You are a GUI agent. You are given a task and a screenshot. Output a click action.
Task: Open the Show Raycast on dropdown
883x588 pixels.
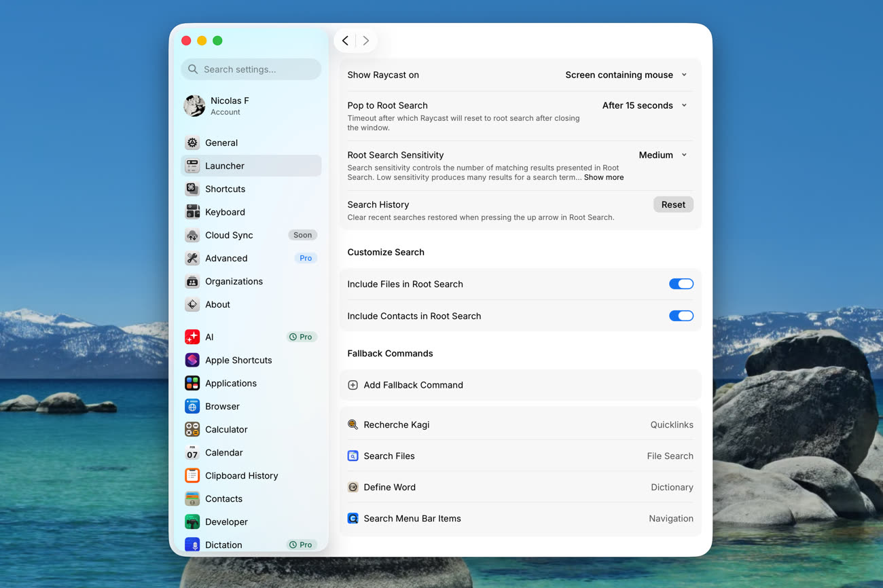627,75
